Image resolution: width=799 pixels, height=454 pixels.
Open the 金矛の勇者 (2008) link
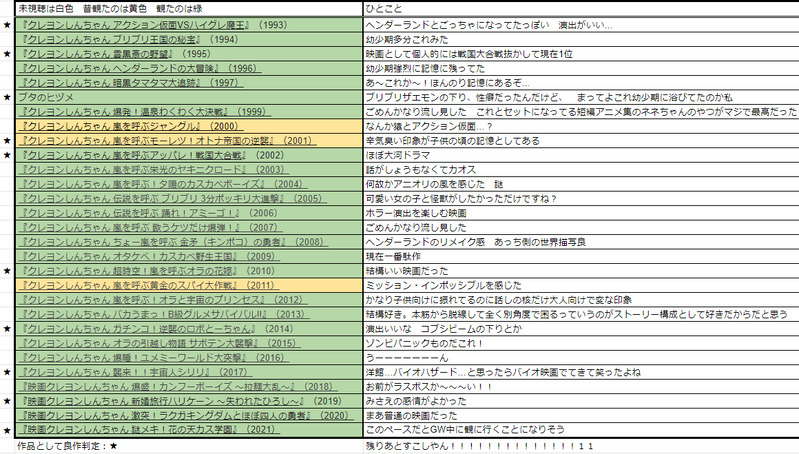coord(173,242)
